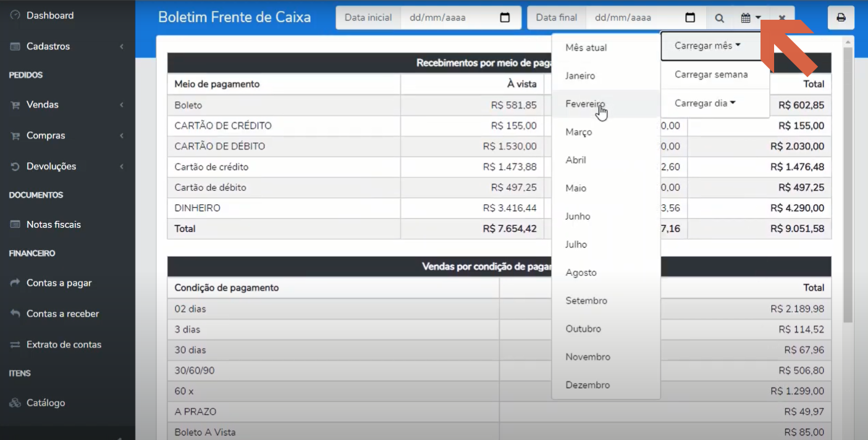This screenshot has width=868, height=440.
Task: Open the Dashboard sidebar icon
Action: pyautogui.click(x=15, y=15)
